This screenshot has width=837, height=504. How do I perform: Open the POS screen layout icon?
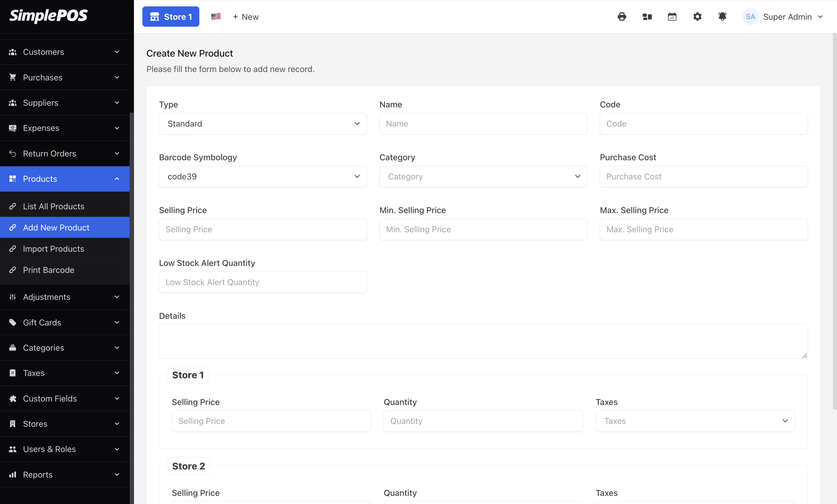(647, 17)
